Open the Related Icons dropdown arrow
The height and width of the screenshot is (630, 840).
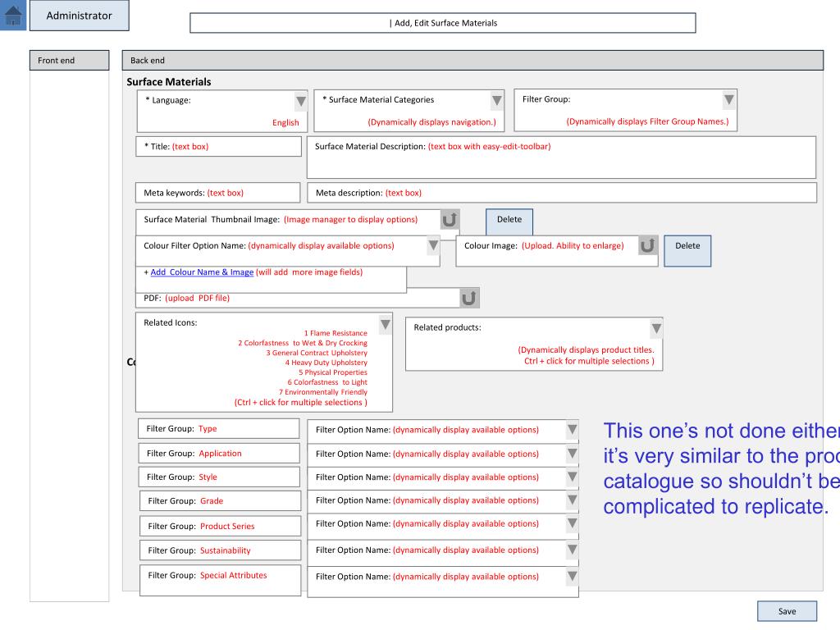pos(386,325)
